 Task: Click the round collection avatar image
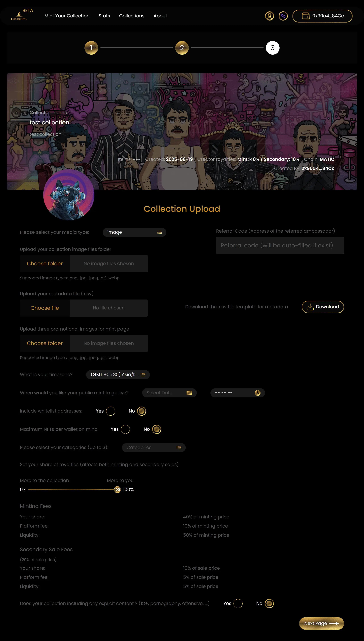(x=69, y=195)
